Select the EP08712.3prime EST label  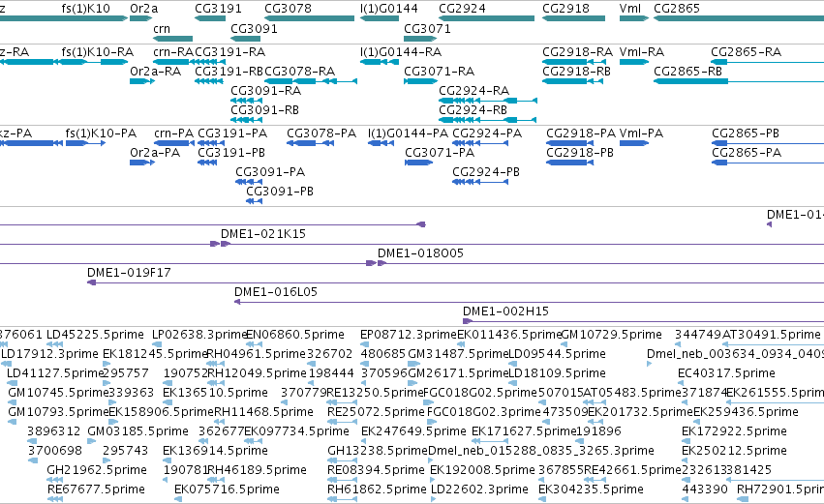coord(409,335)
